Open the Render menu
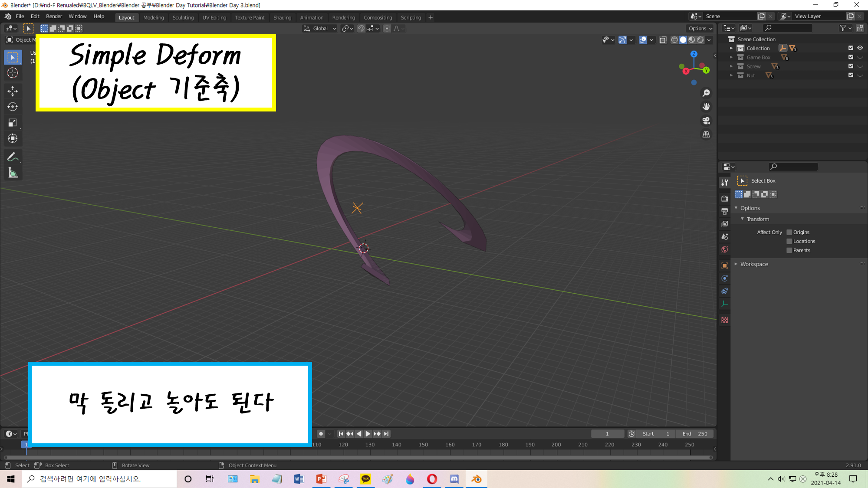This screenshot has width=868, height=488. click(x=54, y=16)
